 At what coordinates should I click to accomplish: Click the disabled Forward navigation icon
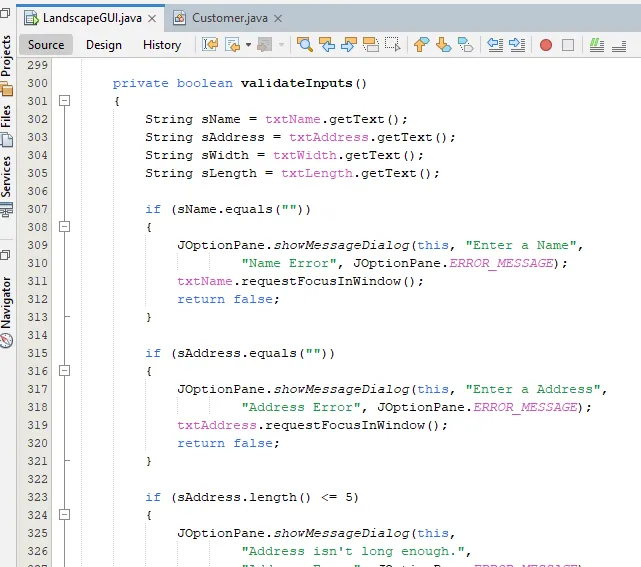[x=264, y=45]
